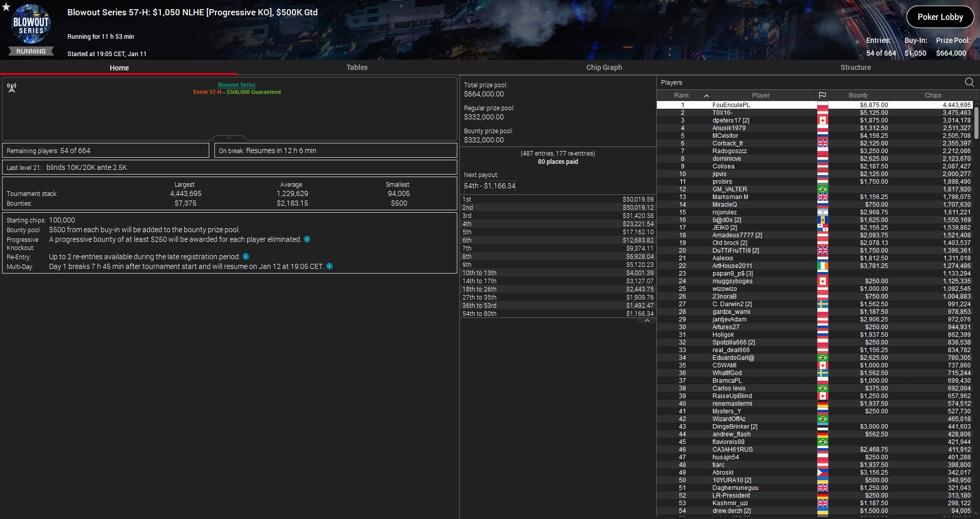Click 1st place payout $50,019.59

pos(638,200)
